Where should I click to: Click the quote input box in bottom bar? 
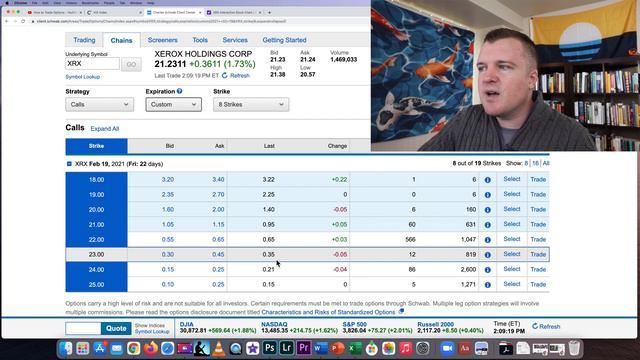[x=83, y=328]
